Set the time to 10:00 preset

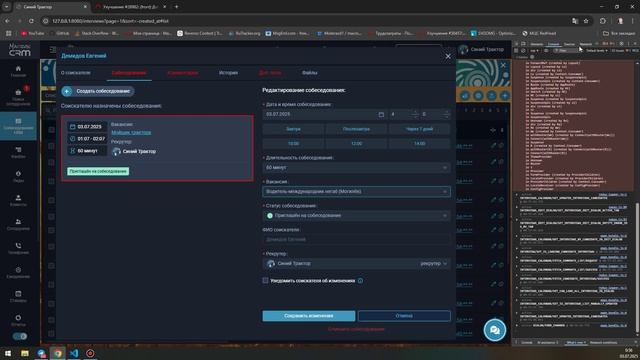293,144
